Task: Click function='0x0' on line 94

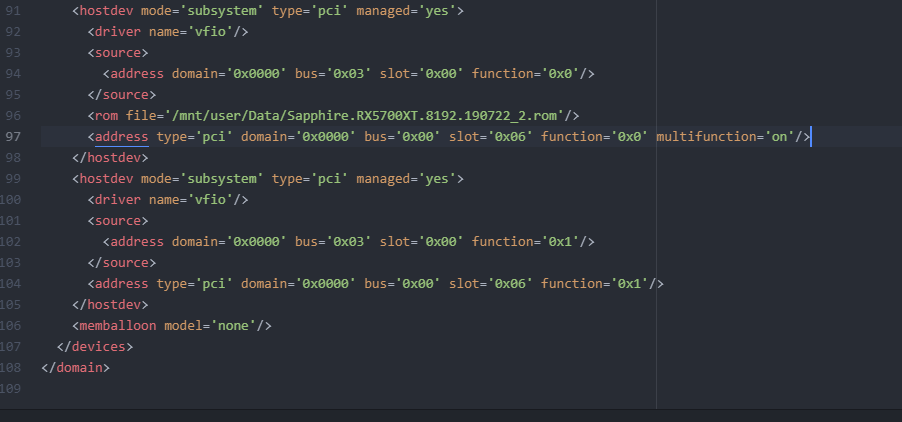Action: point(525,74)
